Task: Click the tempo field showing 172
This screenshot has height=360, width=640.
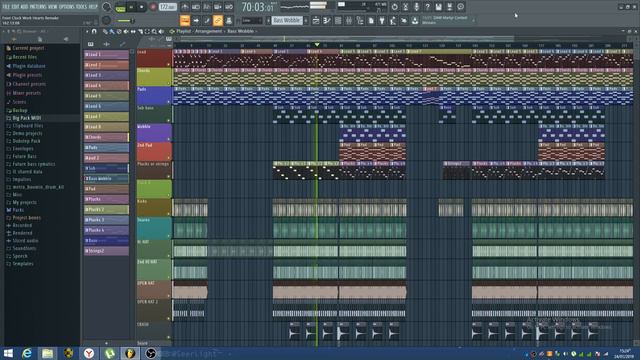Action: [x=167, y=7]
